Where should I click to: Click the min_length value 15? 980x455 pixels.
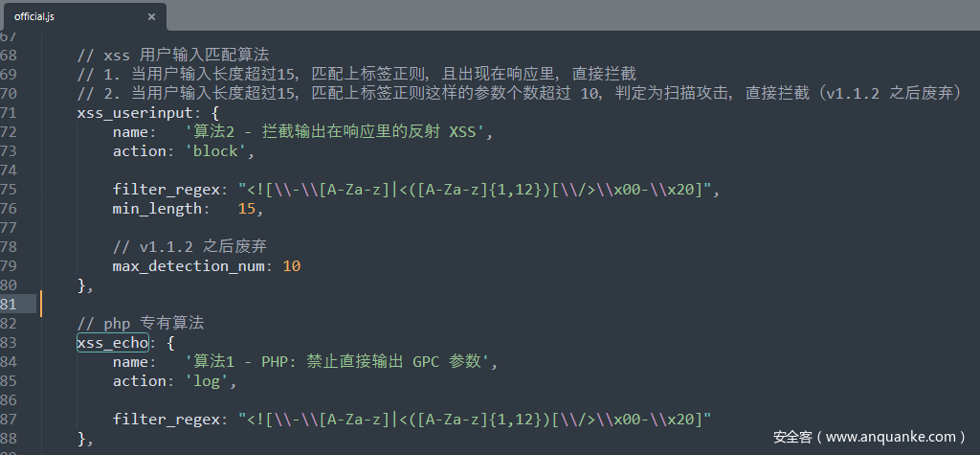[246, 208]
